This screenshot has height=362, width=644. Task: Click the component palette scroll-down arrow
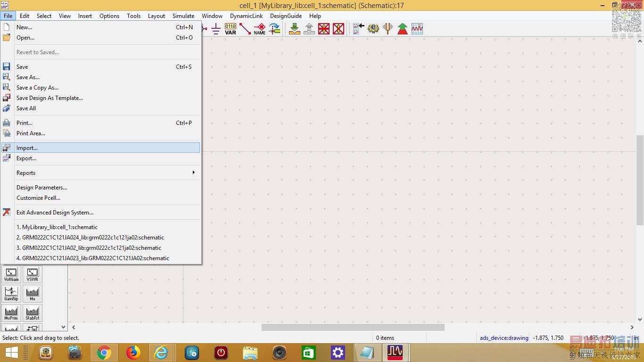click(x=64, y=327)
